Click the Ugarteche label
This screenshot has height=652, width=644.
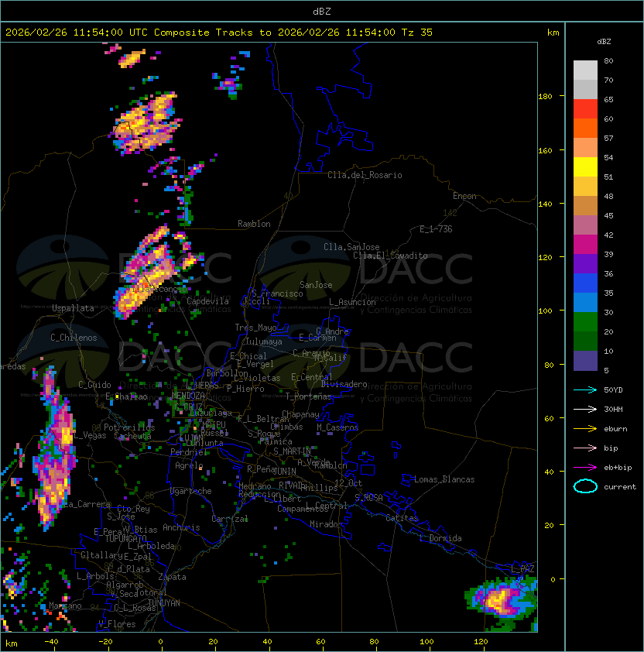[191, 491]
